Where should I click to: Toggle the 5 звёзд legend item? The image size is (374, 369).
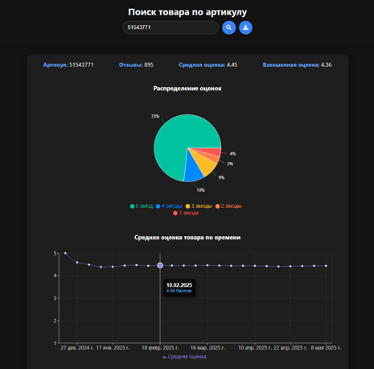pos(141,206)
